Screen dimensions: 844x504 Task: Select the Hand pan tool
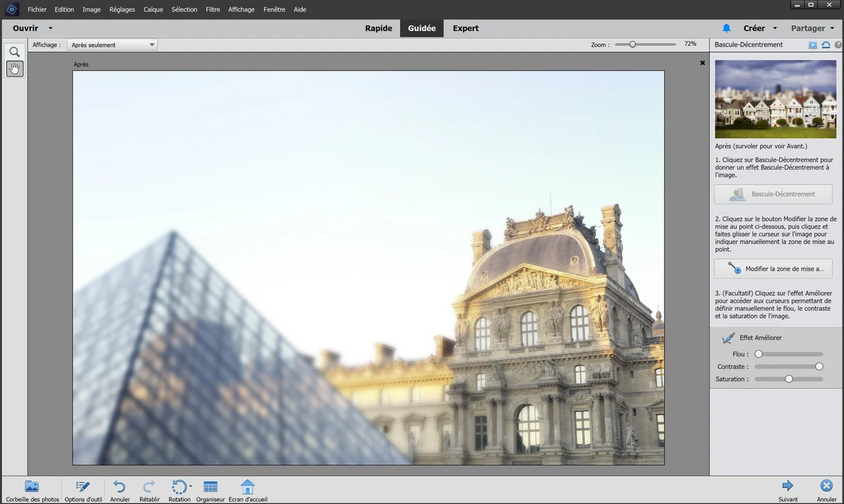click(15, 69)
